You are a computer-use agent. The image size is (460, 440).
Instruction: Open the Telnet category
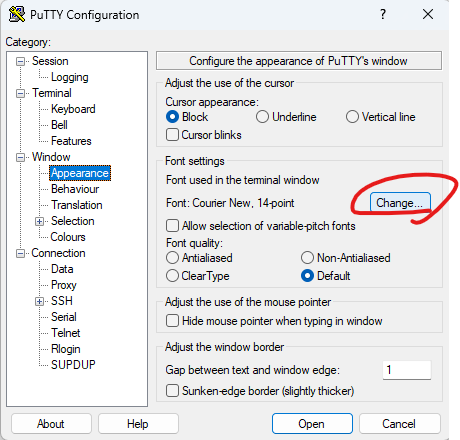click(66, 333)
